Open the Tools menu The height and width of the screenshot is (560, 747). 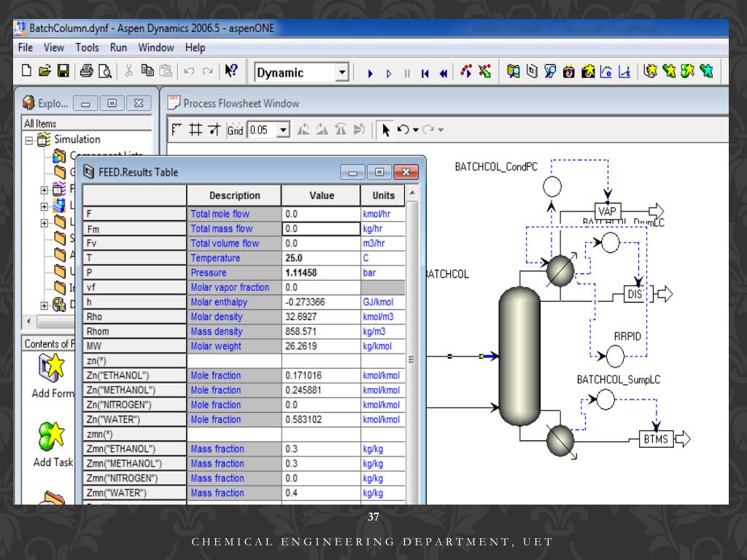[x=88, y=47]
